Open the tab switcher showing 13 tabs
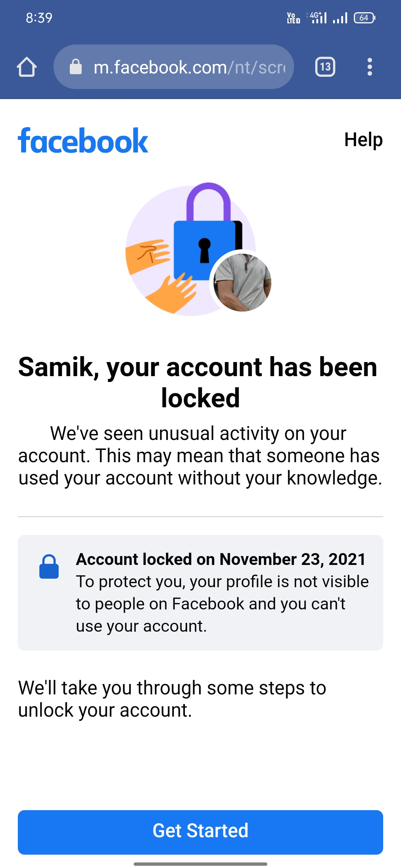Viewport: 401px width, 868px height. tap(325, 67)
